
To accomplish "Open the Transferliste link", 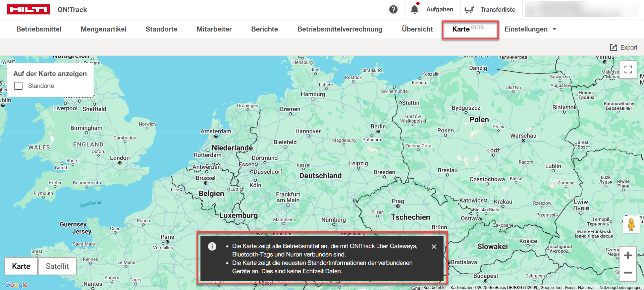I will point(498,10).
